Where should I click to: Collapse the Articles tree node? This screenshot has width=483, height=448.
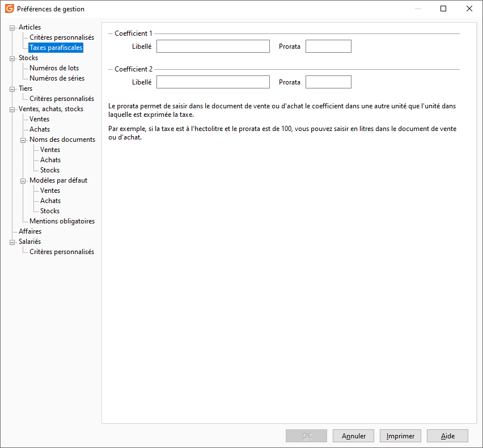(x=12, y=28)
